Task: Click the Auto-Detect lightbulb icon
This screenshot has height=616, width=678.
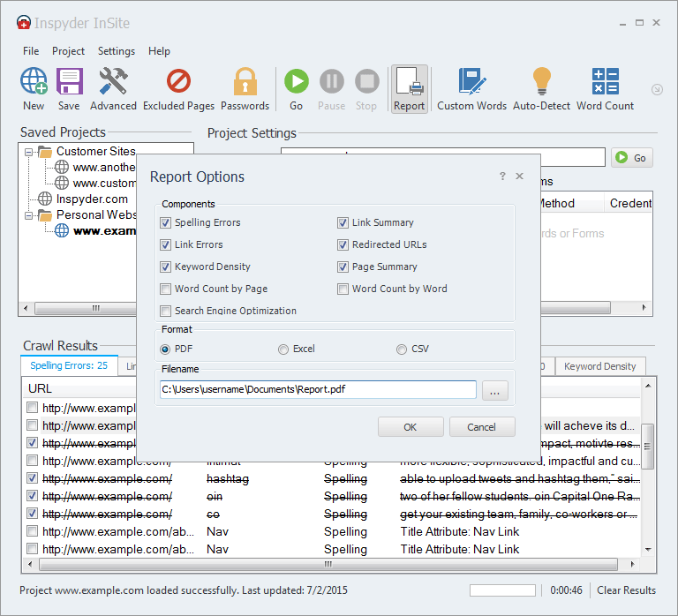Action: (542, 81)
